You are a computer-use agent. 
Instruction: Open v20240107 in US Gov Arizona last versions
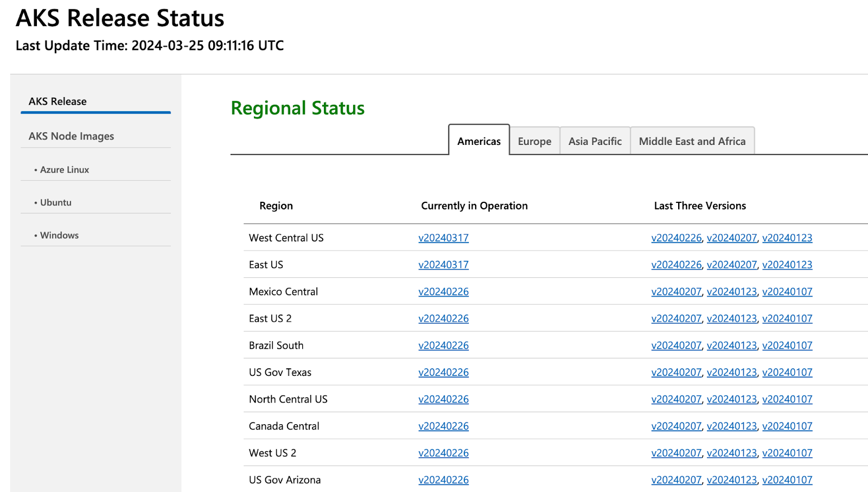pyautogui.click(x=787, y=480)
